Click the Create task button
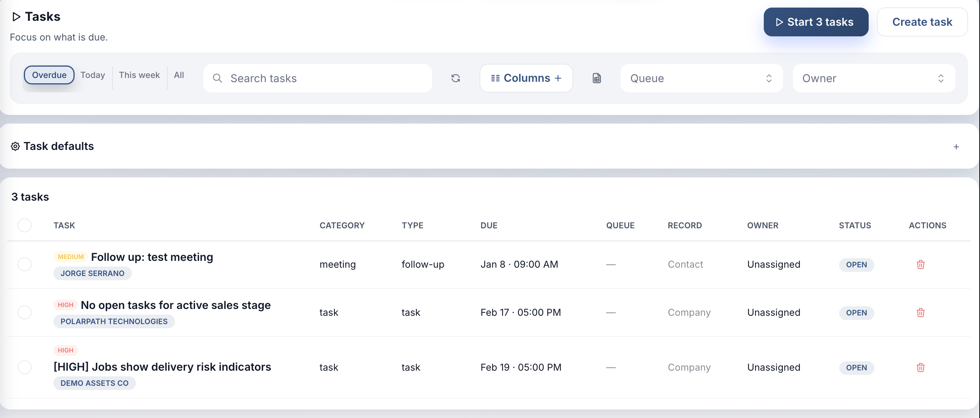 coord(922,22)
